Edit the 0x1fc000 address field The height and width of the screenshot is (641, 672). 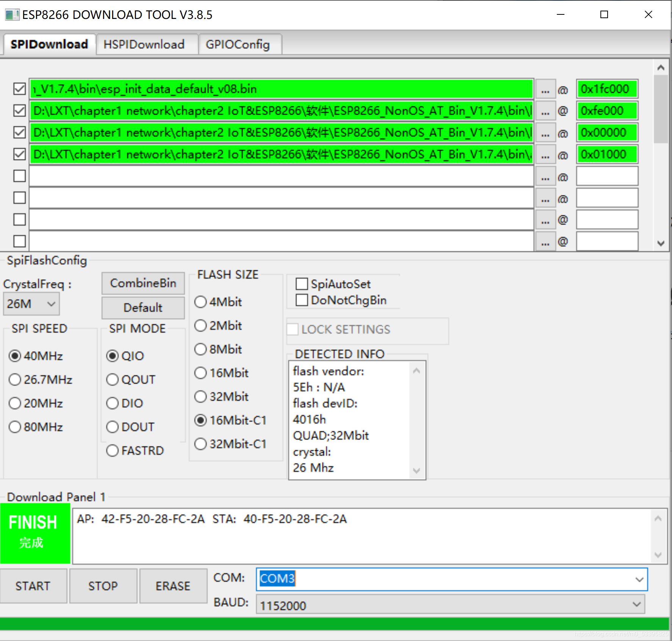(606, 89)
